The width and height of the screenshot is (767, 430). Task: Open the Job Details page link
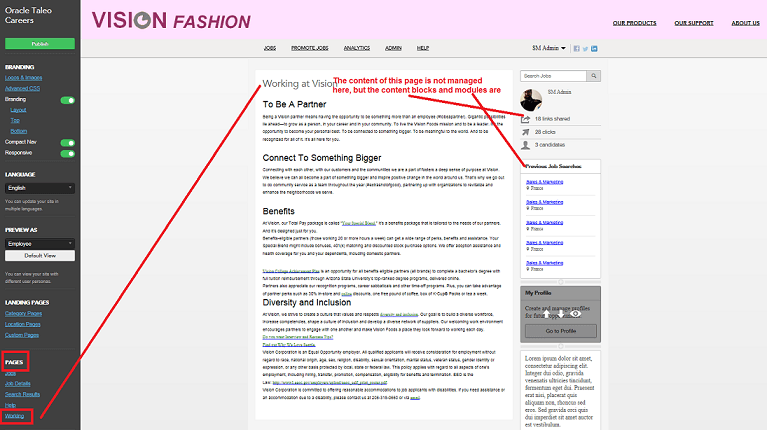click(x=18, y=384)
